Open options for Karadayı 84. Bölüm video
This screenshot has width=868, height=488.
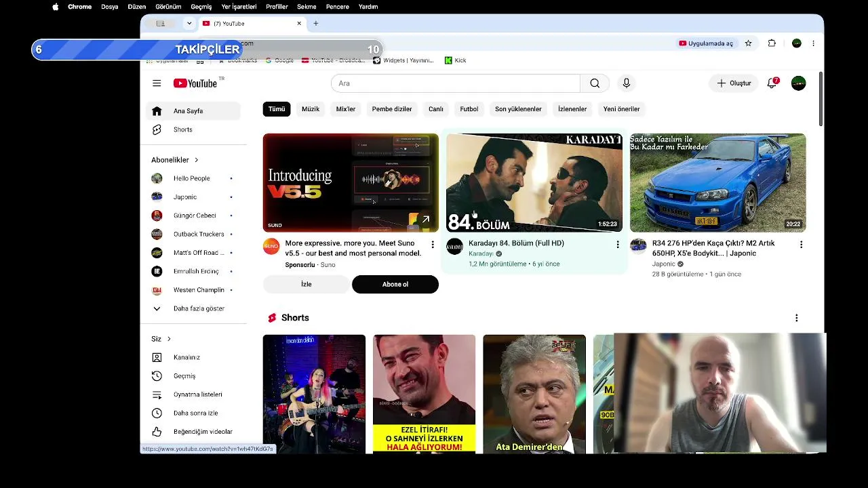[x=617, y=244]
